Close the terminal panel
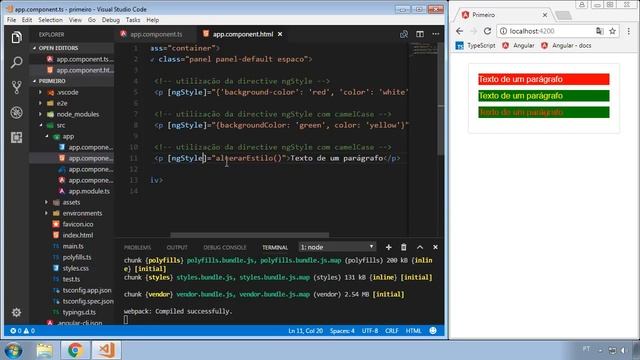This screenshot has height=360, width=640. (435, 247)
